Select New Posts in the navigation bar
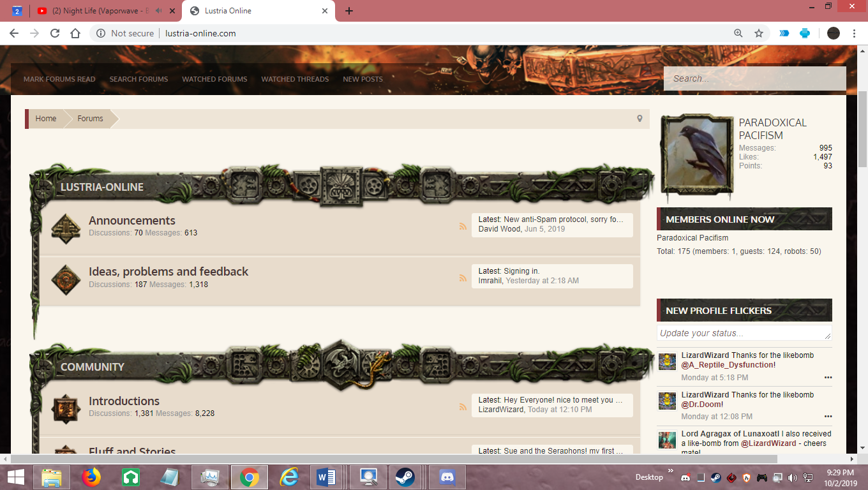The height and width of the screenshot is (490, 868). (363, 79)
